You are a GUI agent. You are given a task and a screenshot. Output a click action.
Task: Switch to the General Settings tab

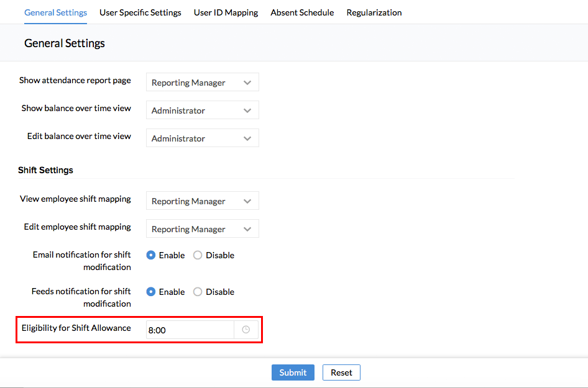pyautogui.click(x=55, y=12)
